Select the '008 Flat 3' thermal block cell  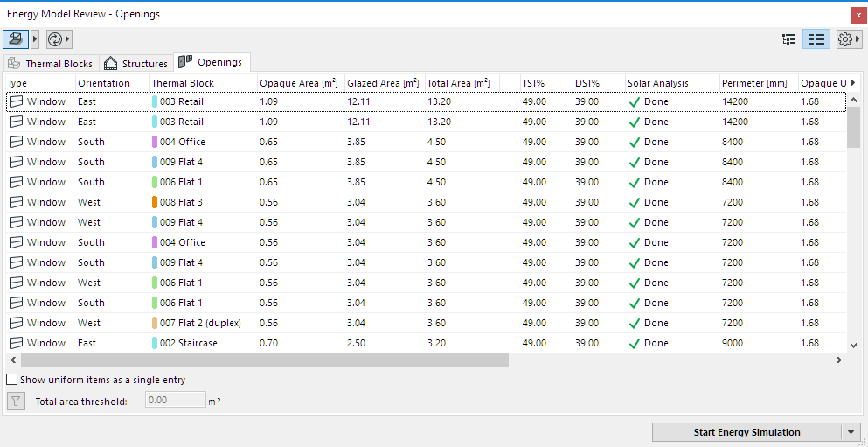[x=203, y=202]
